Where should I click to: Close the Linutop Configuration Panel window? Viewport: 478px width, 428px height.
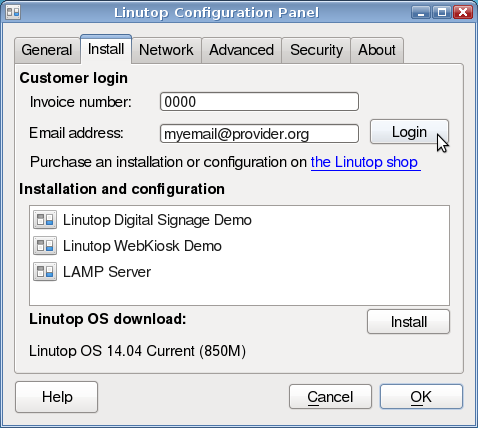pyautogui.click(x=463, y=13)
